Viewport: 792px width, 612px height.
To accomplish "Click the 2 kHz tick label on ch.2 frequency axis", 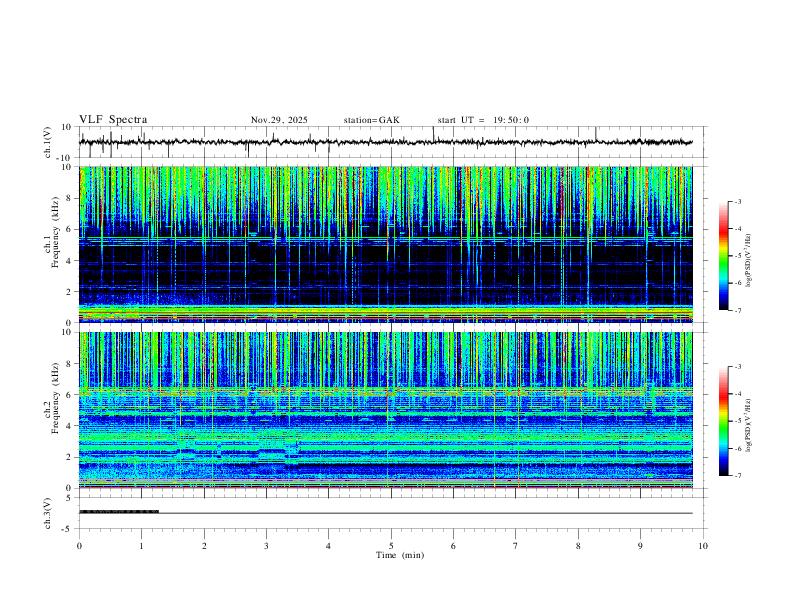I will (x=70, y=457).
